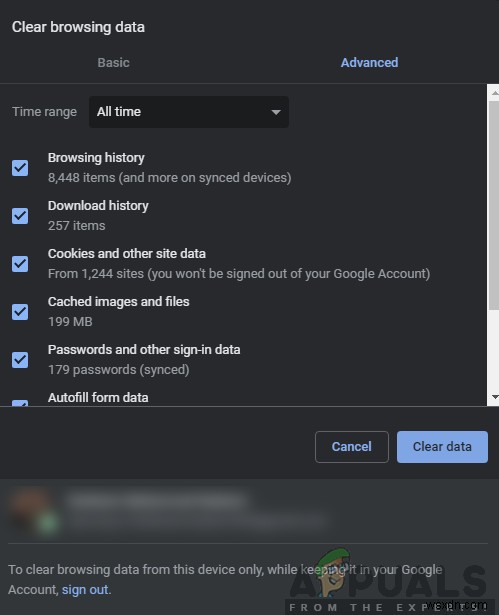Click the Clear data button

(x=442, y=447)
